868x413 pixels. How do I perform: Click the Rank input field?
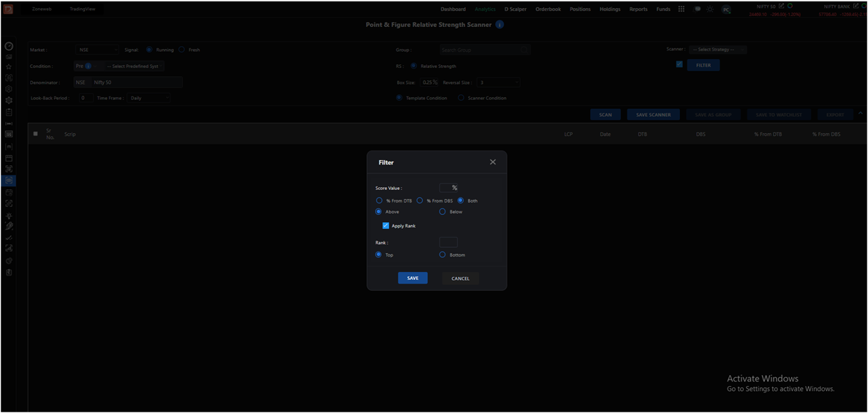tap(448, 242)
